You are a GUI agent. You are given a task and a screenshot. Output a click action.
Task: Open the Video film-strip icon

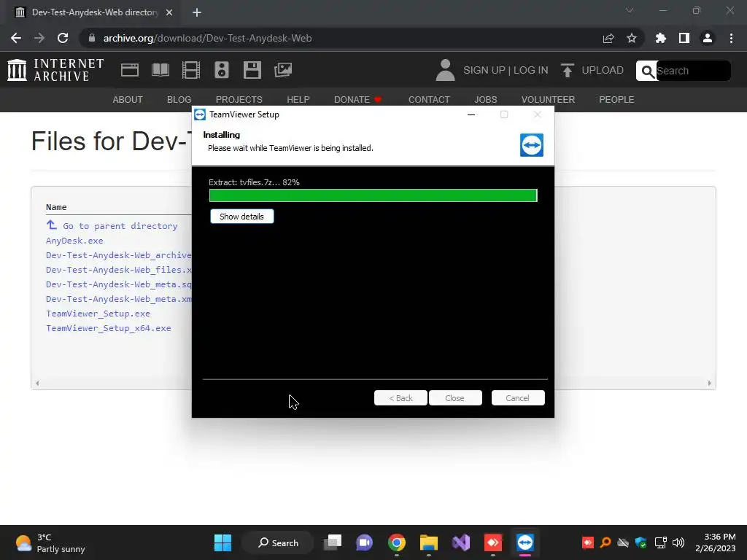tap(191, 70)
